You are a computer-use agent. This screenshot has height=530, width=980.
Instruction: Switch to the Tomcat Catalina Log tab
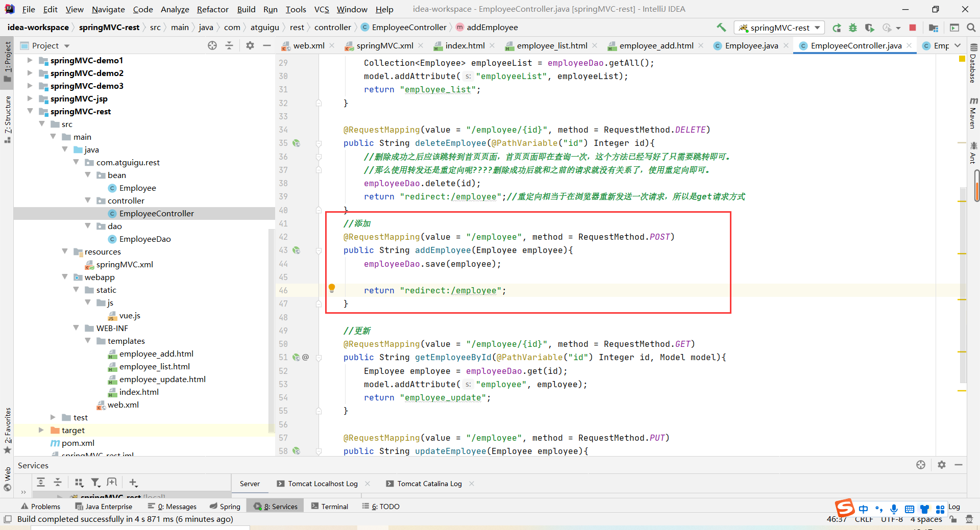pyautogui.click(x=429, y=484)
